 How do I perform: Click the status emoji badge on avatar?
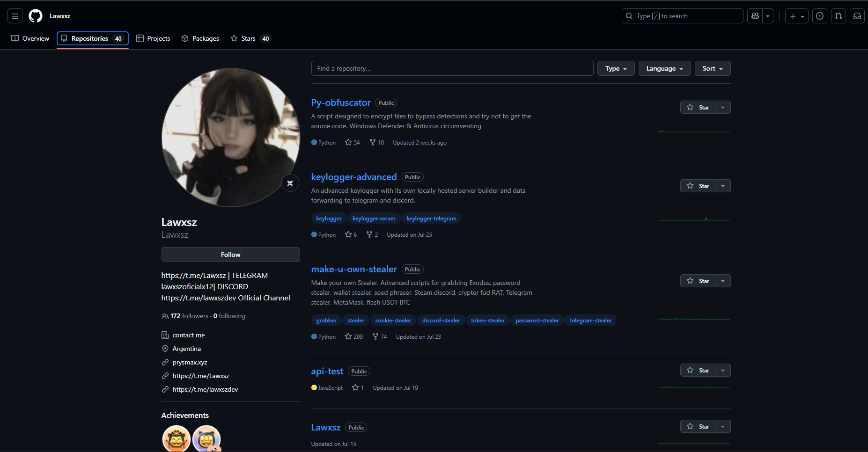290,183
